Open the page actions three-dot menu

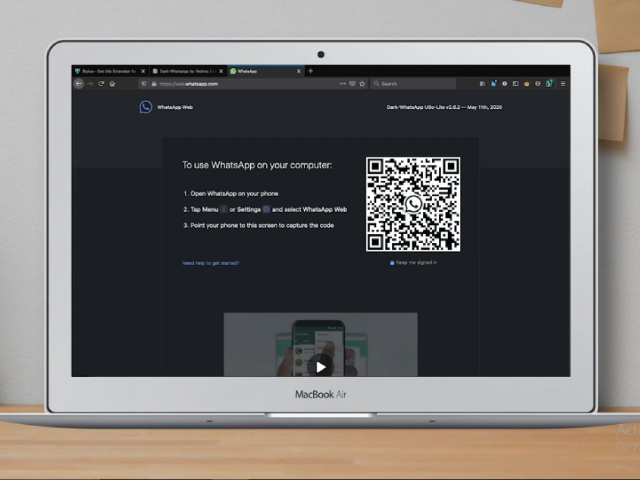point(343,84)
